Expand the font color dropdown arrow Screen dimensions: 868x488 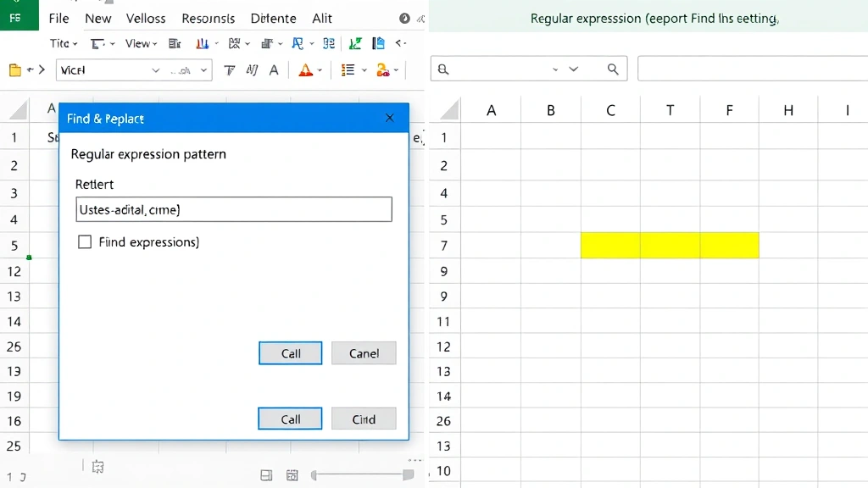click(x=320, y=69)
